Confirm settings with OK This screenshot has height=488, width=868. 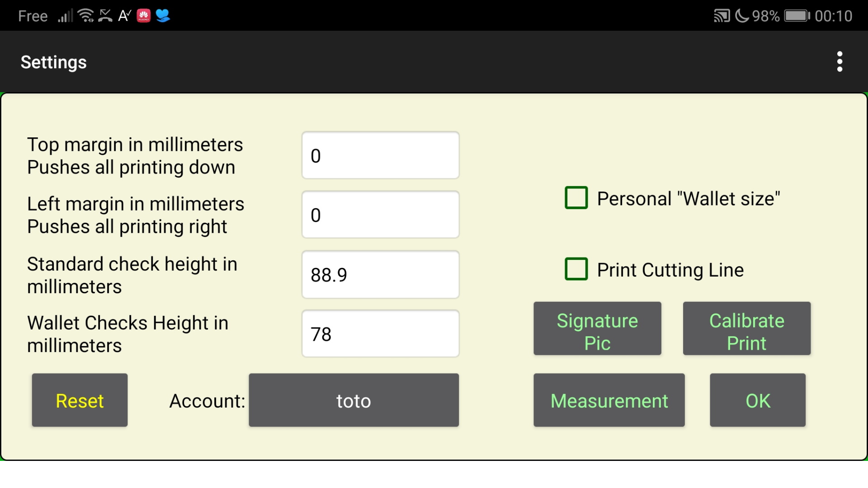pyautogui.click(x=757, y=400)
